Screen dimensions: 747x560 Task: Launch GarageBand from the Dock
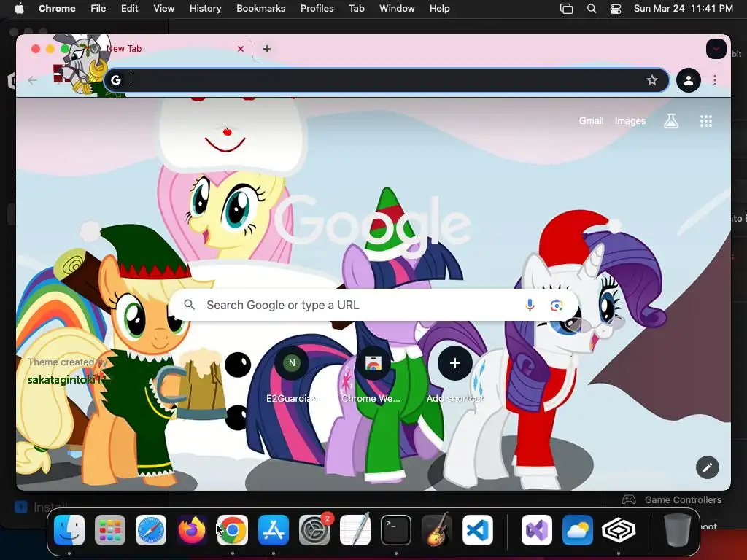(x=437, y=530)
